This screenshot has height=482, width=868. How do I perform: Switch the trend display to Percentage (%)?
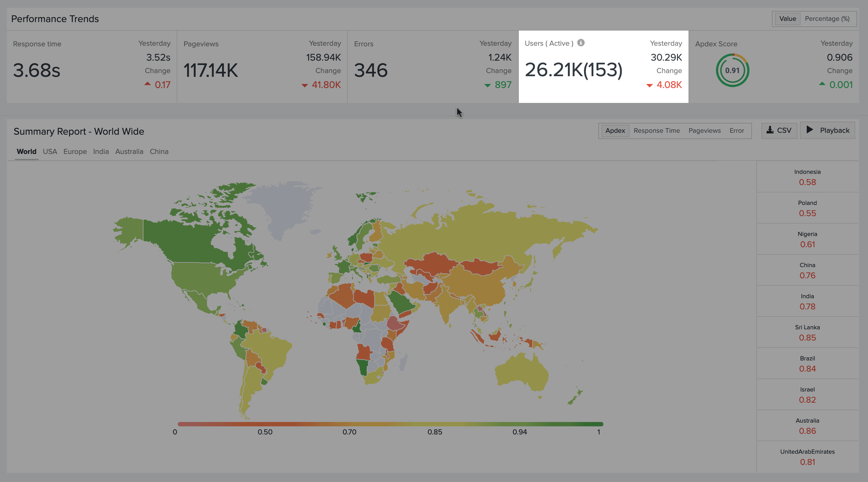(827, 19)
